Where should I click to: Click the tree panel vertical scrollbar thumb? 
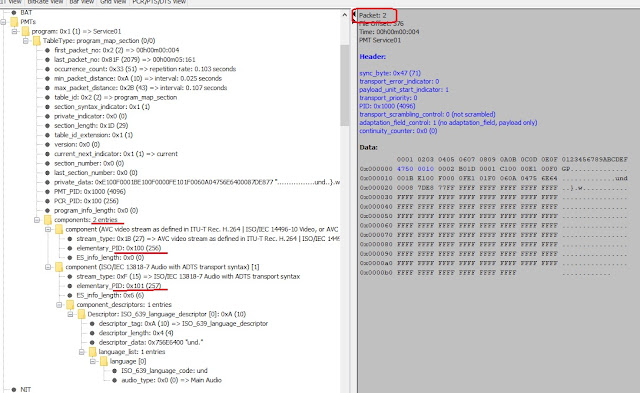[345, 85]
